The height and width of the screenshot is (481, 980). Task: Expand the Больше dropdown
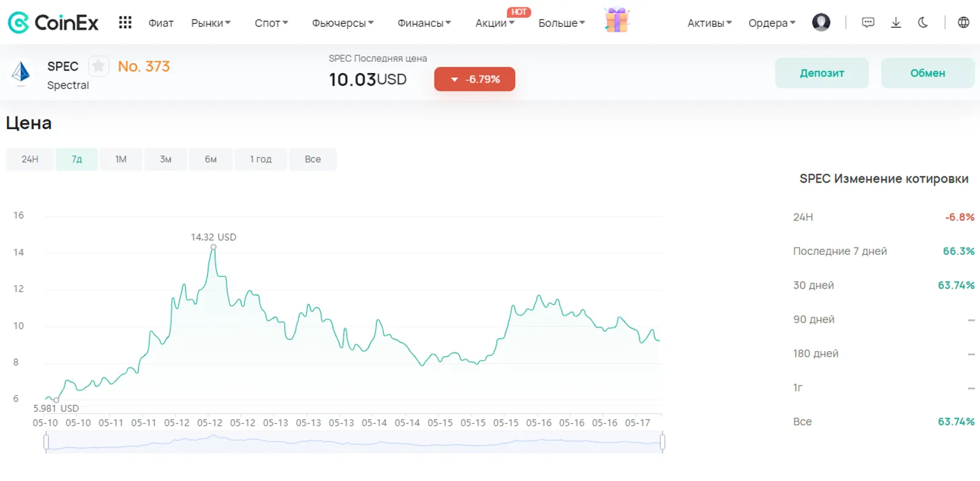pyautogui.click(x=562, y=23)
